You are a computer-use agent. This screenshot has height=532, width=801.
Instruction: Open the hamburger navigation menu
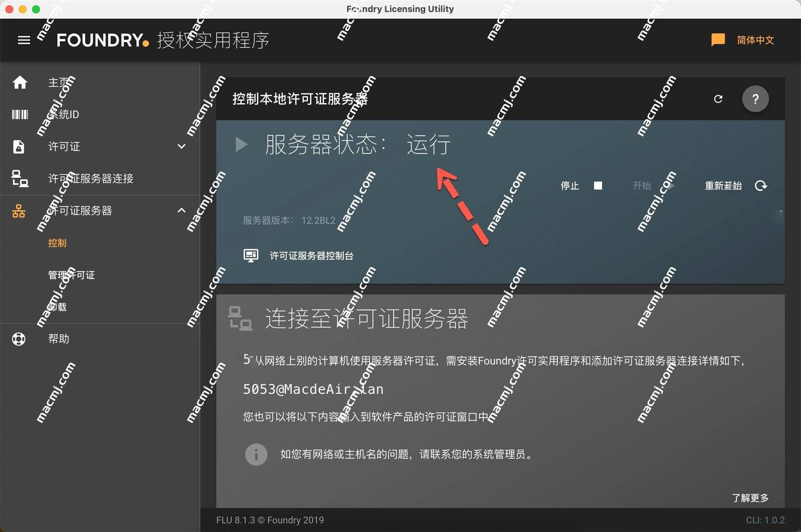tap(24, 40)
